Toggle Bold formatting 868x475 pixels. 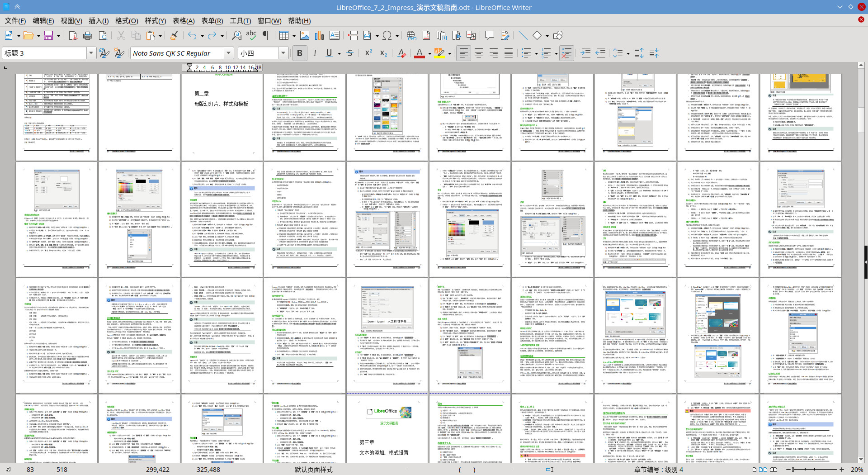(299, 53)
